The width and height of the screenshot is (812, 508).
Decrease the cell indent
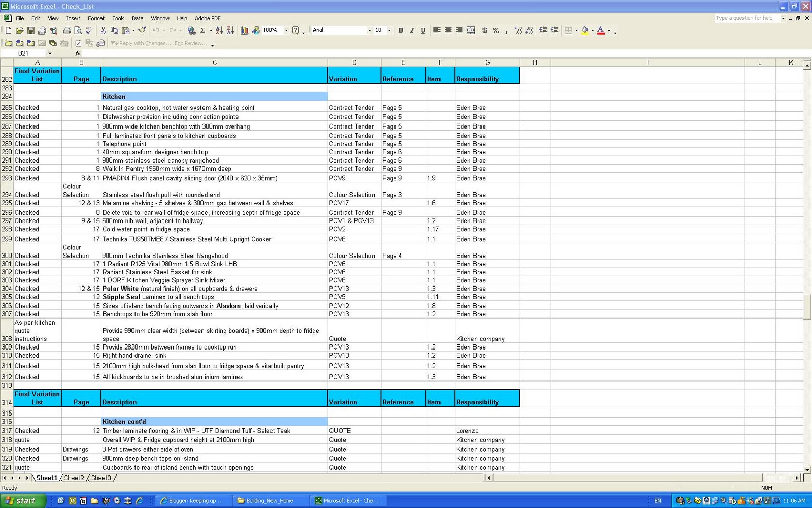tap(543, 30)
